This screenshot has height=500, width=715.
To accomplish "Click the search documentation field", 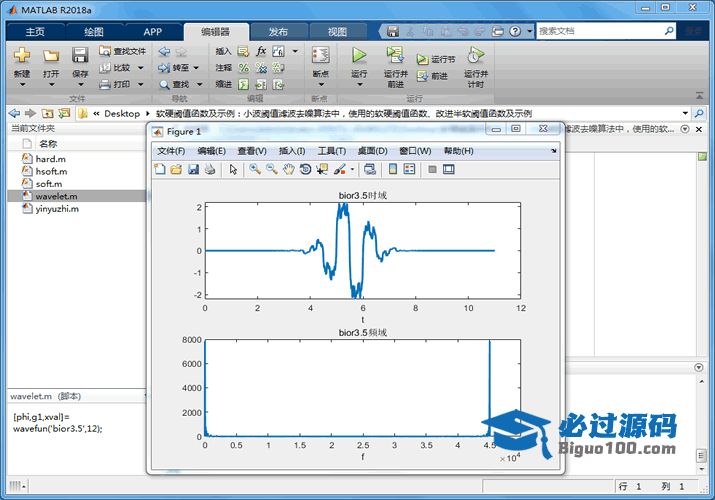I will (x=600, y=31).
